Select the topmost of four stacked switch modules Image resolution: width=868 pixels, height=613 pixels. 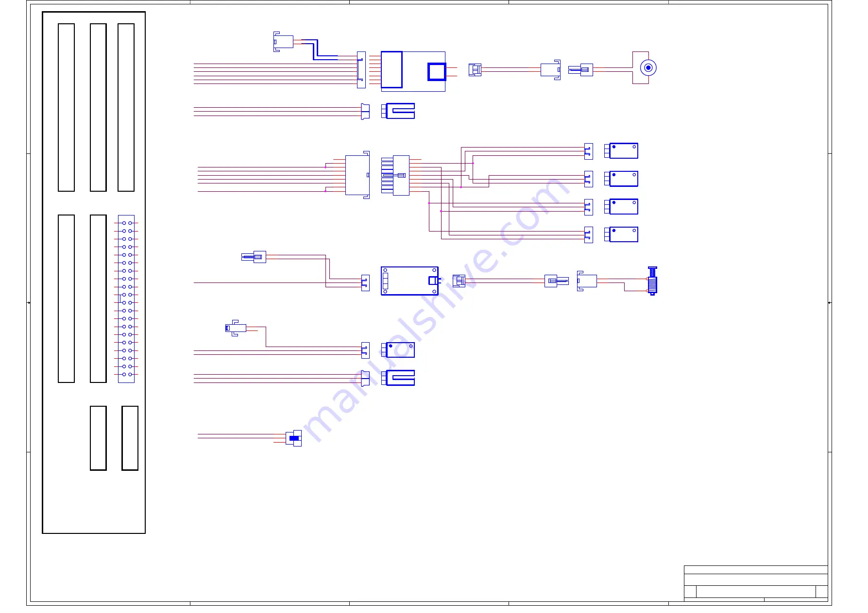coord(621,151)
